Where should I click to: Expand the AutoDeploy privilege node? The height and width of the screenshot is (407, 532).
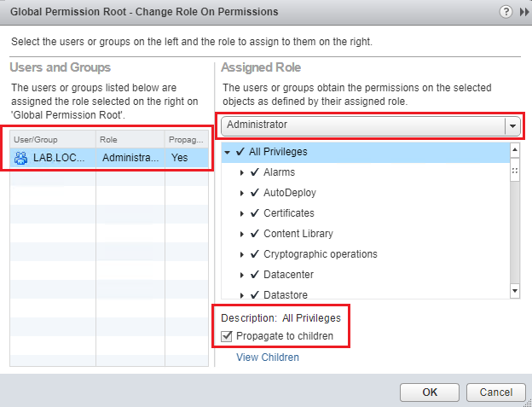pyautogui.click(x=242, y=193)
